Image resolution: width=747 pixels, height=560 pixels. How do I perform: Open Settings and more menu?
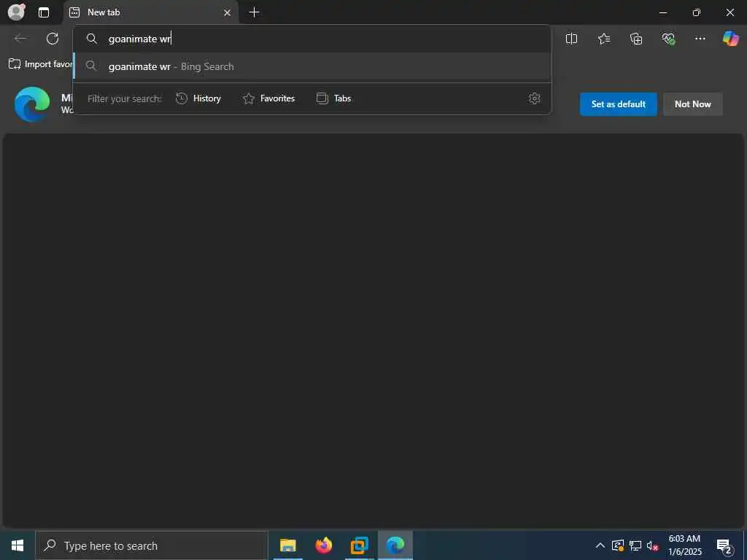(700, 39)
